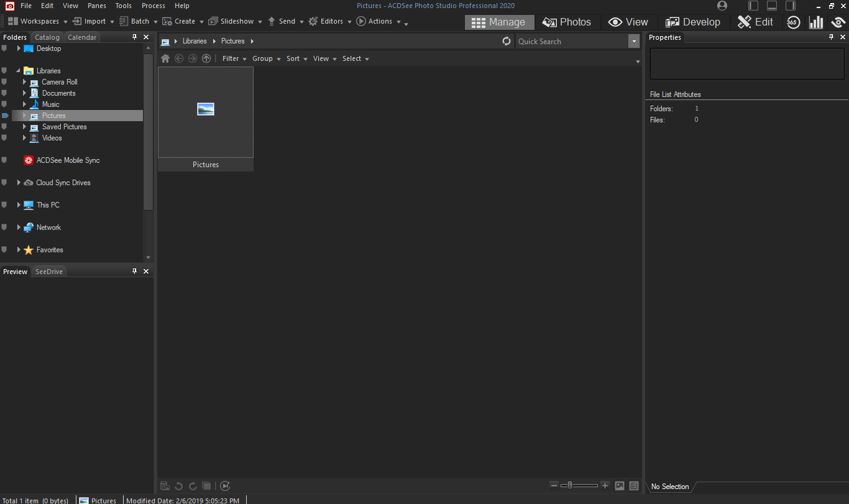Viewport: 849px width, 504px height.
Task: Expand the Cloud Sync Drives node
Action: [x=19, y=183]
